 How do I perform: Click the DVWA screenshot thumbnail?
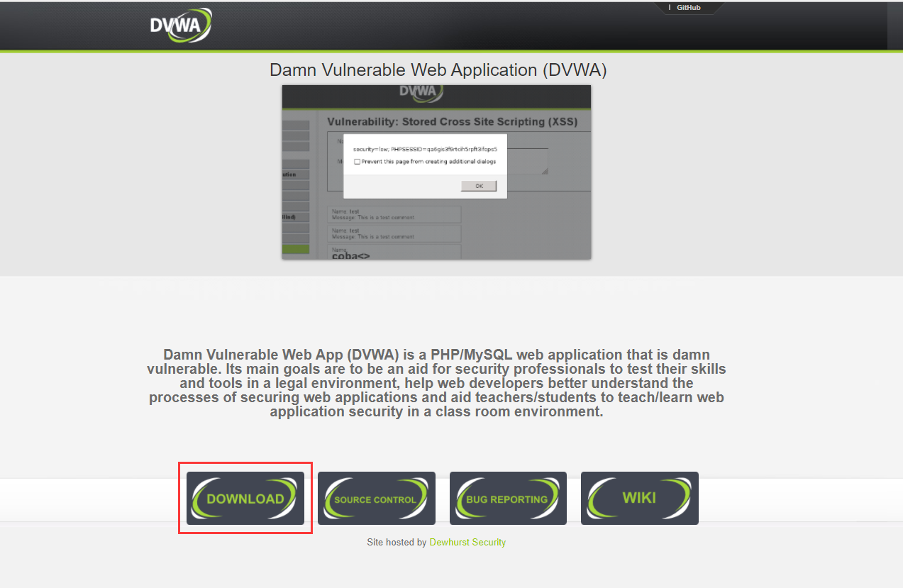click(436, 172)
